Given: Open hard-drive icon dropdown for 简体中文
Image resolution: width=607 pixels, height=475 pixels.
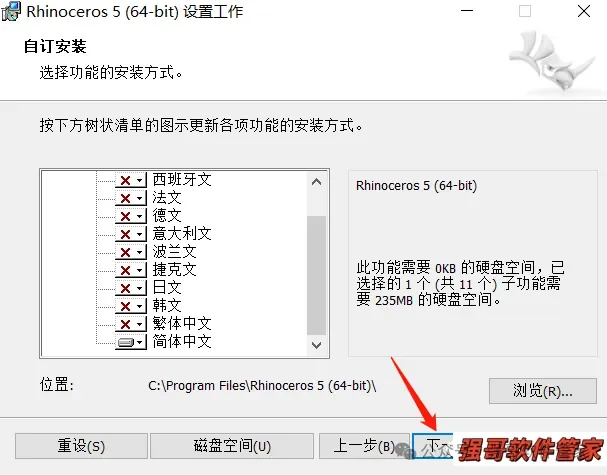Looking at the screenshot, I should [x=131, y=342].
